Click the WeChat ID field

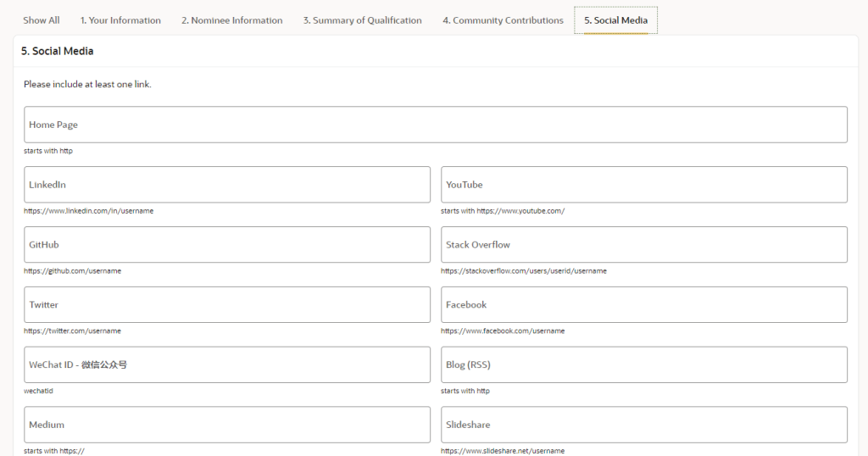[x=227, y=365]
